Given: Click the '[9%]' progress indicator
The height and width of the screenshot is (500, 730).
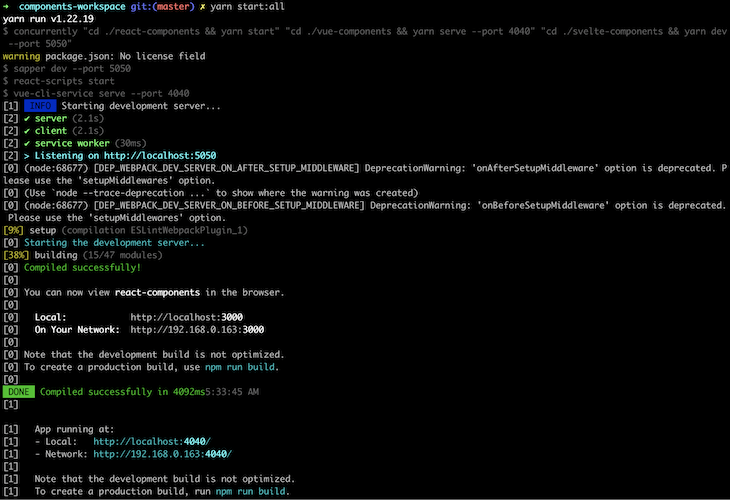Looking at the screenshot, I should 13,230.
